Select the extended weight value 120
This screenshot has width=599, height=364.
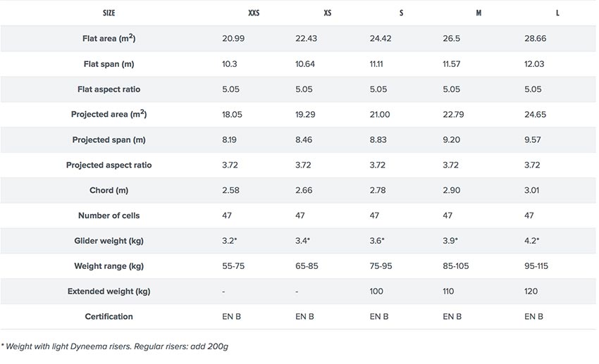[x=531, y=291]
